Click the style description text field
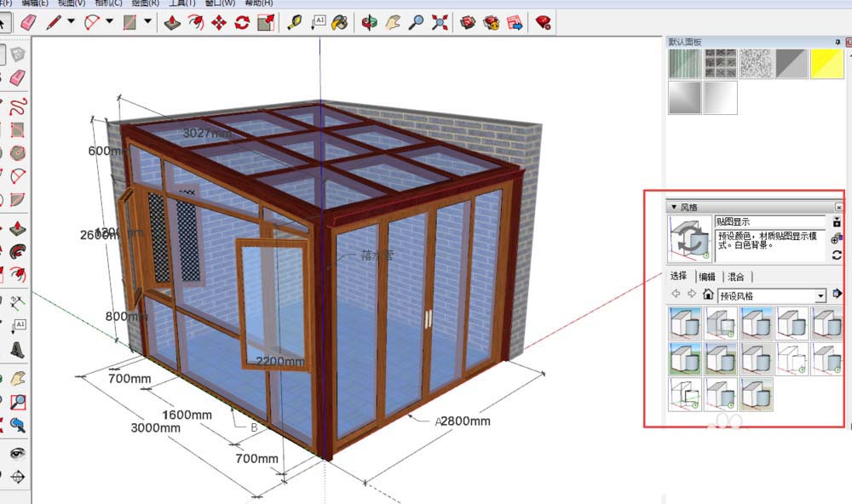Screen dimensions: 852x504 click(770, 246)
